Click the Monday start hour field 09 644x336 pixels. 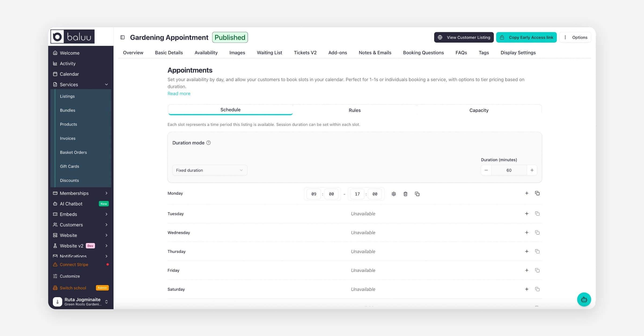tap(314, 194)
